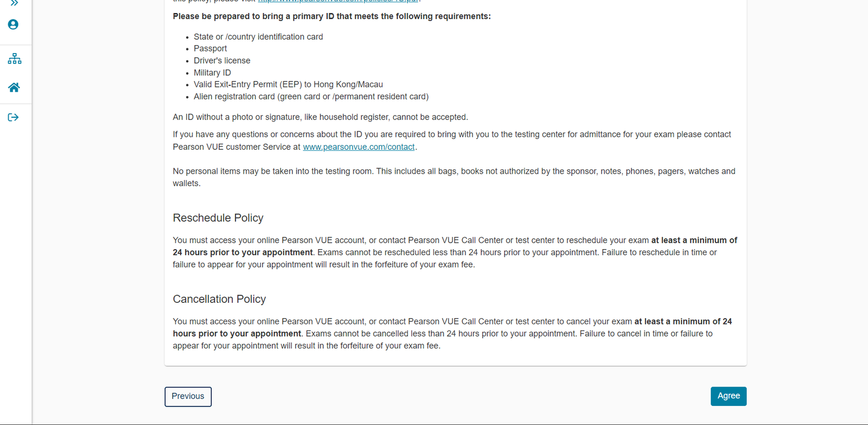Click the Valid Exit-Entry Permit bullet

pyautogui.click(x=288, y=84)
